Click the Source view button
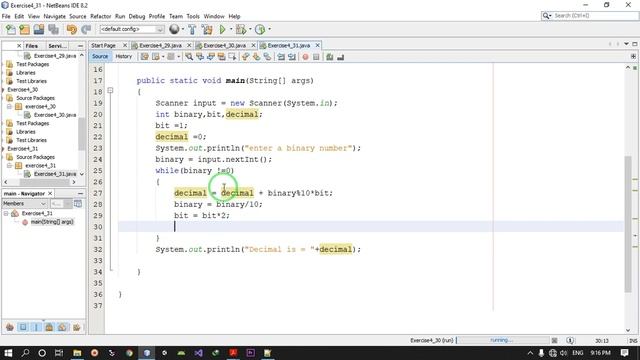Viewport: 640px width, 360px height. coord(100,56)
